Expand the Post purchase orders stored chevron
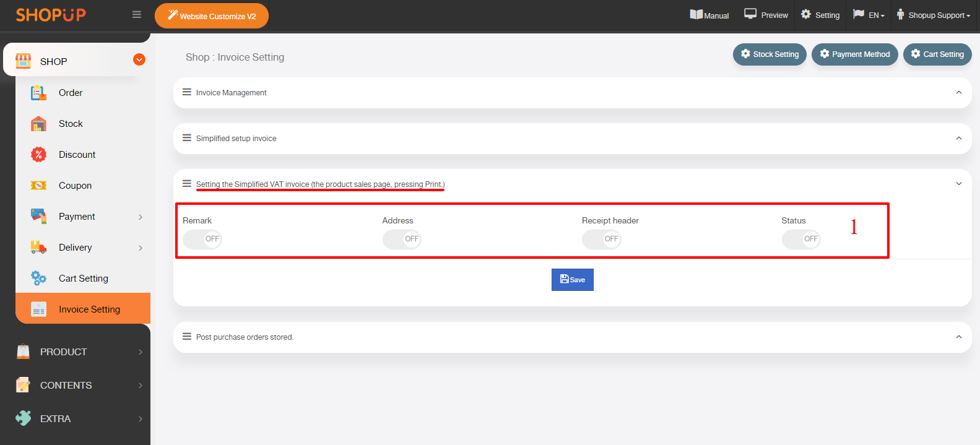This screenshot has height=445, width=980. click(x=959, y=337)
